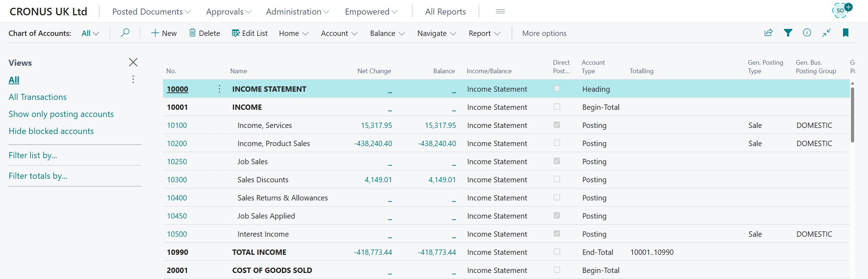Click the Edit List grid icon
868x279 pixels.
click(x=235, y=33)
